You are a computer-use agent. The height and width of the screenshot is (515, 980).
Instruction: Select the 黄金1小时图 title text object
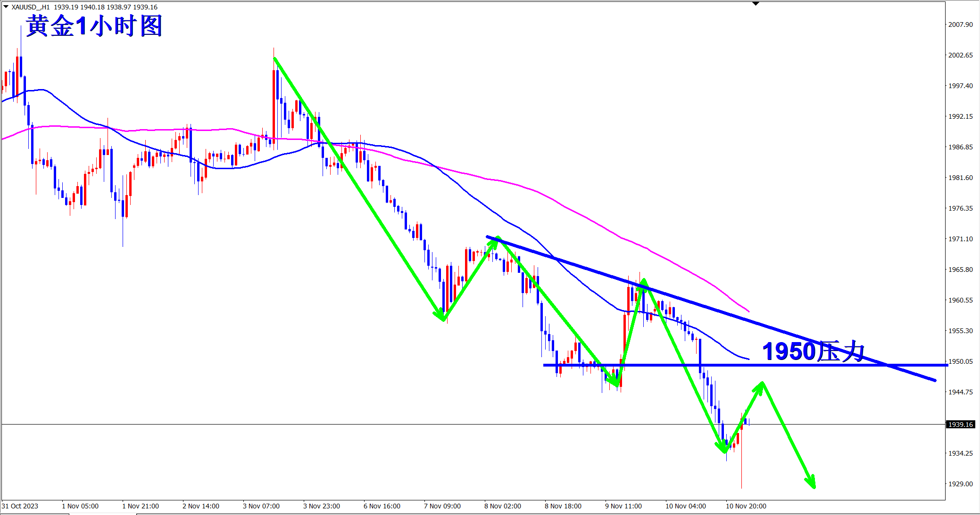click(x=94, y=26)
